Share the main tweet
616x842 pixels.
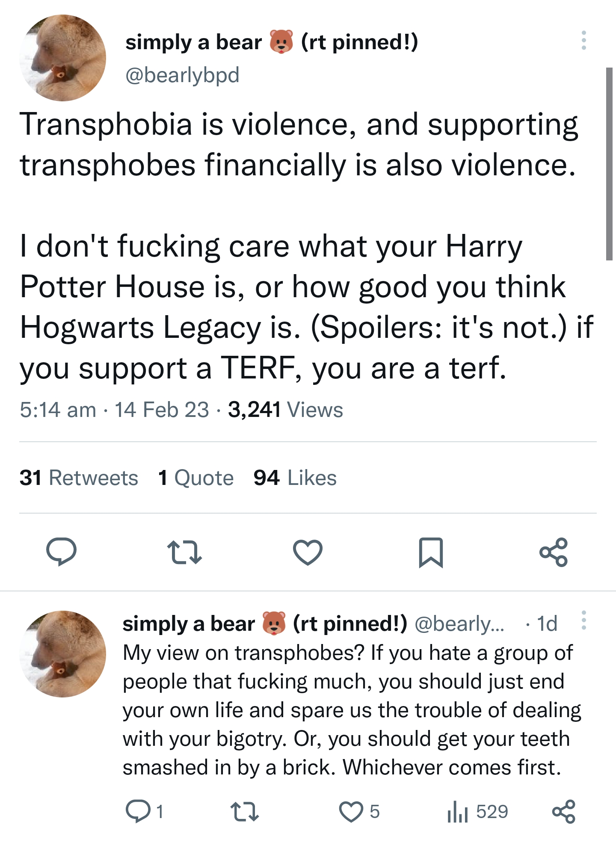(x=554, y=552)
